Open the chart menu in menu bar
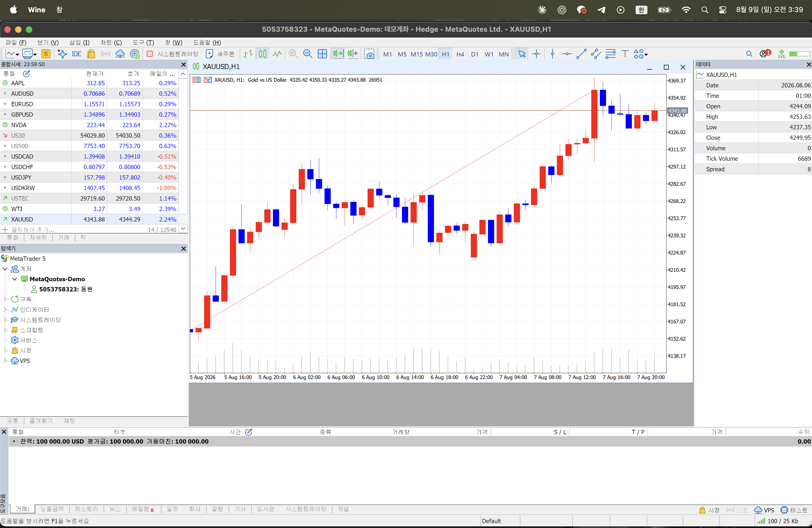This screenshot has width=812, height=528. click(x=111, y=42)
